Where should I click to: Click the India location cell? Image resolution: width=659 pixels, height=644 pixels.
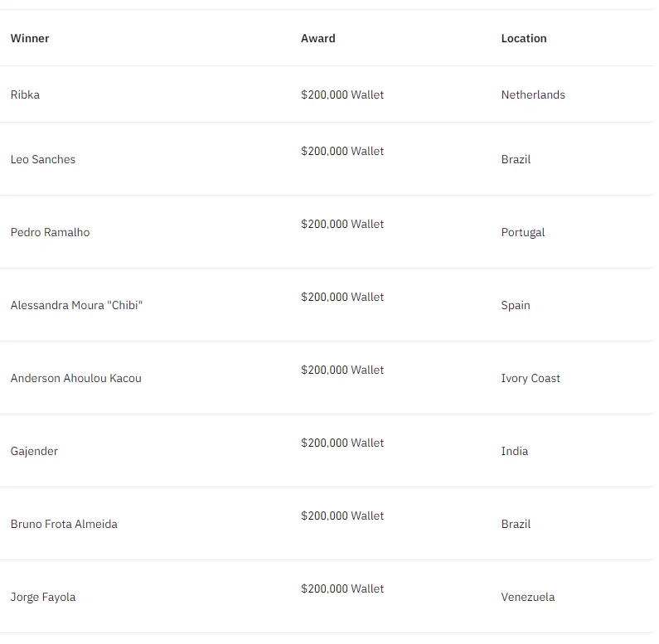(x=515, y=451)
